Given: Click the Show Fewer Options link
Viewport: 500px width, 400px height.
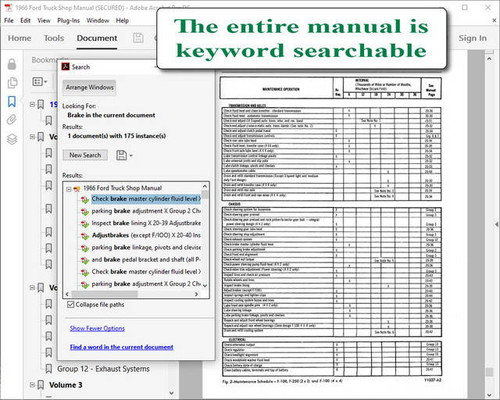Looking at the screenshot, I should tap(97, 328).
